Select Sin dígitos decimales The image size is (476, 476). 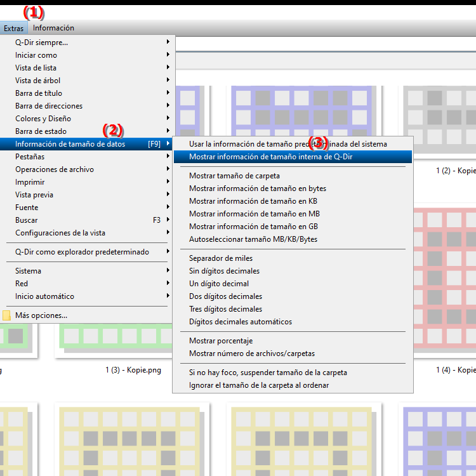click(293, 271)
